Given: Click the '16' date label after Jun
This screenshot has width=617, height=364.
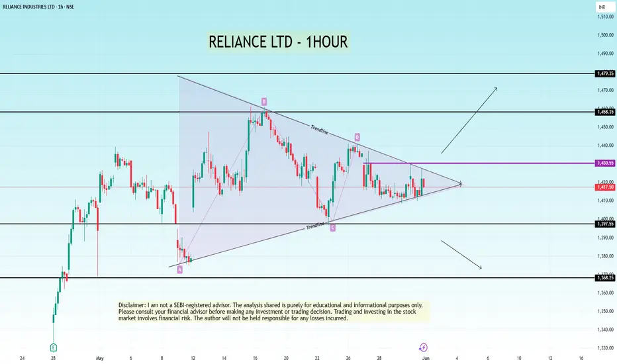Looking at the screenshot, I should [581, 359].
